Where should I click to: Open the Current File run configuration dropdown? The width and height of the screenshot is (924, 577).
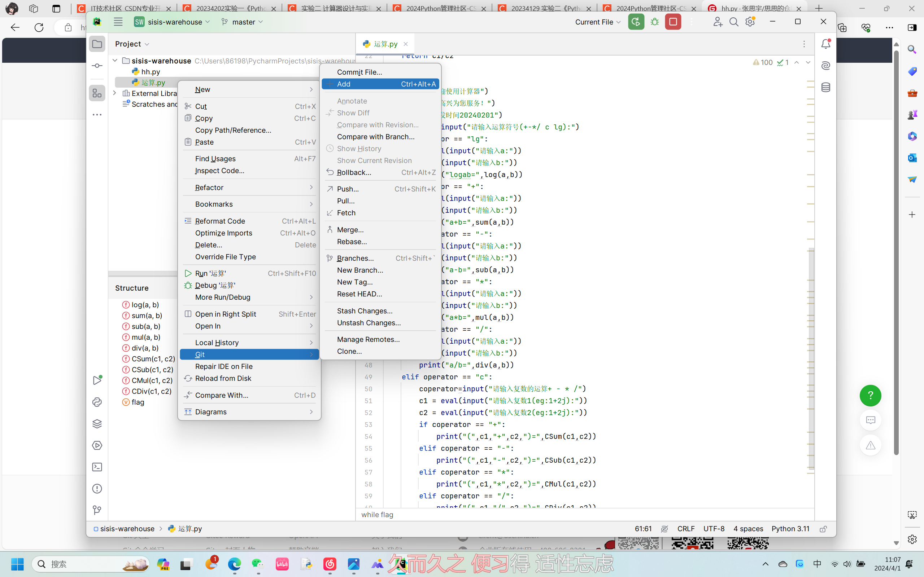pos(598,22)
